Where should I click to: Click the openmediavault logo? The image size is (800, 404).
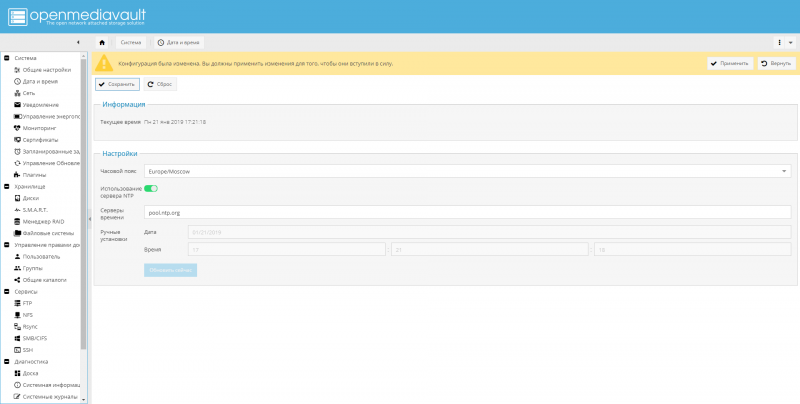77,16
